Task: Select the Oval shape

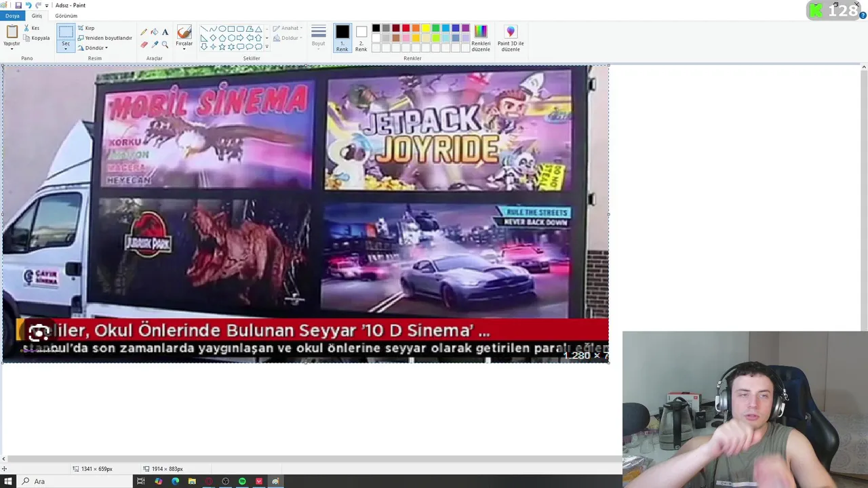Action: [x=222, y=29]
